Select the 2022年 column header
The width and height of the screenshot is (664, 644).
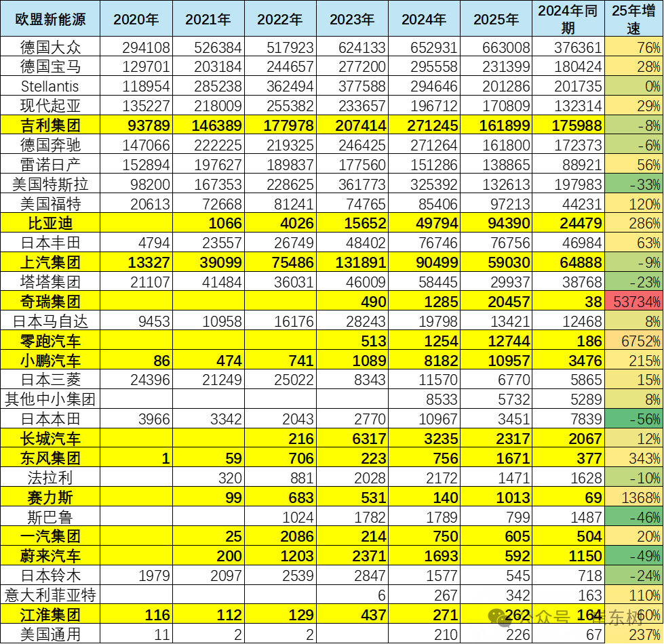point(280,19)
